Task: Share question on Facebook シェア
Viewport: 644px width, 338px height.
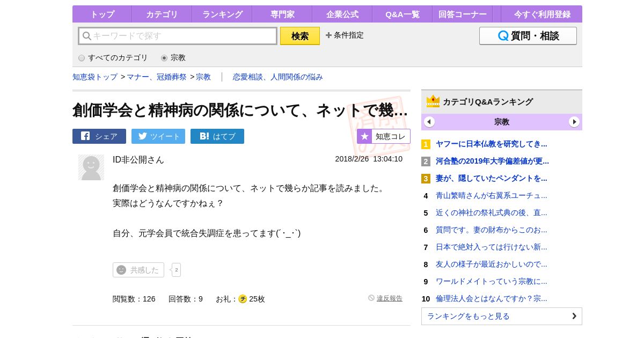Action: pyautogui.click(x=99, y=136)
